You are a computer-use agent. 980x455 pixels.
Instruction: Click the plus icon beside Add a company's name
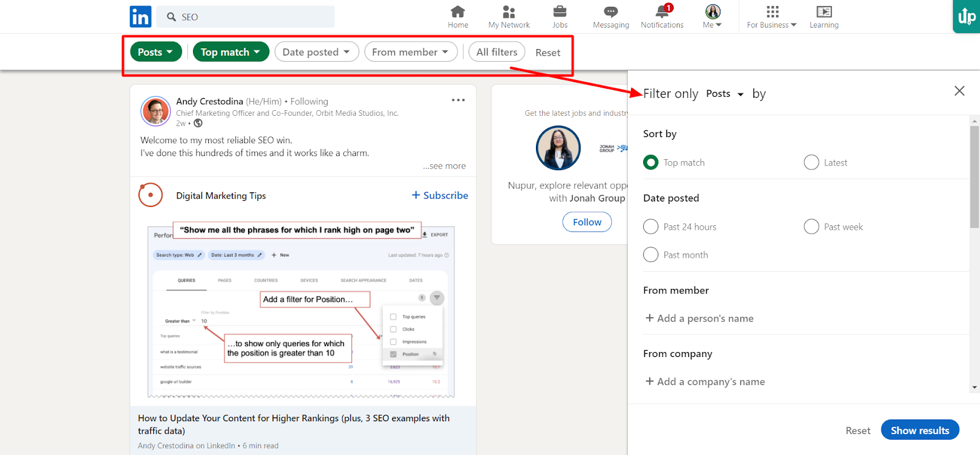[x=649, y=381]
